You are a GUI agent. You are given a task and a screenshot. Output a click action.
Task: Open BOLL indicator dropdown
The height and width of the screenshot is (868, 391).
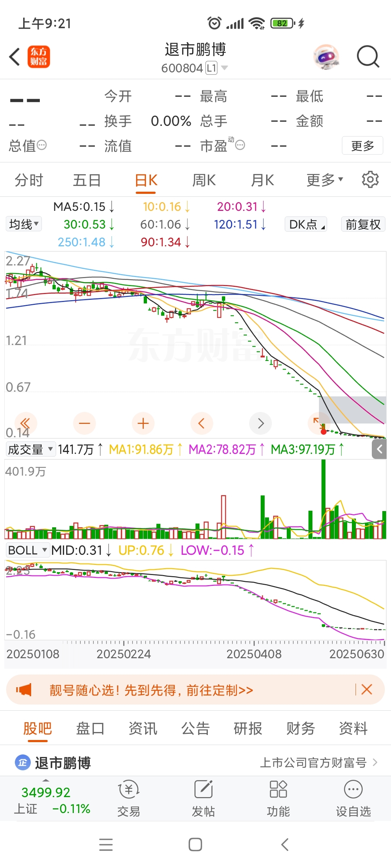[x=28, y=550]
